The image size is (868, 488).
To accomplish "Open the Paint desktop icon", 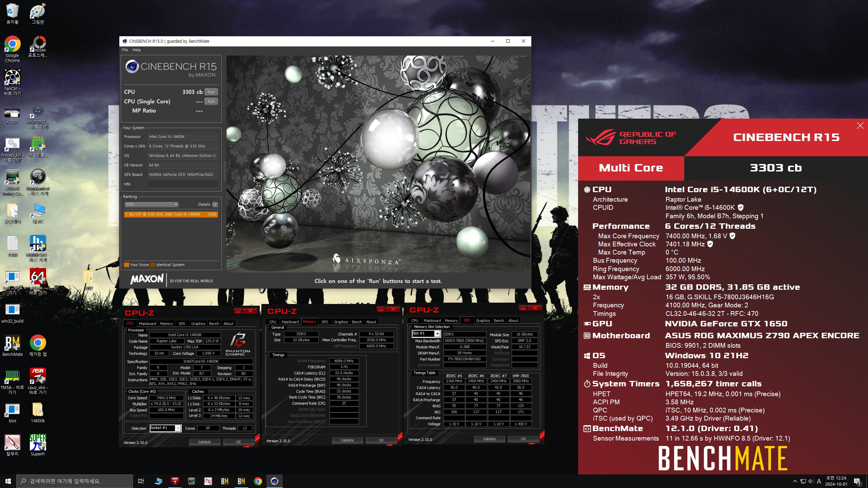I will point(38,14).
